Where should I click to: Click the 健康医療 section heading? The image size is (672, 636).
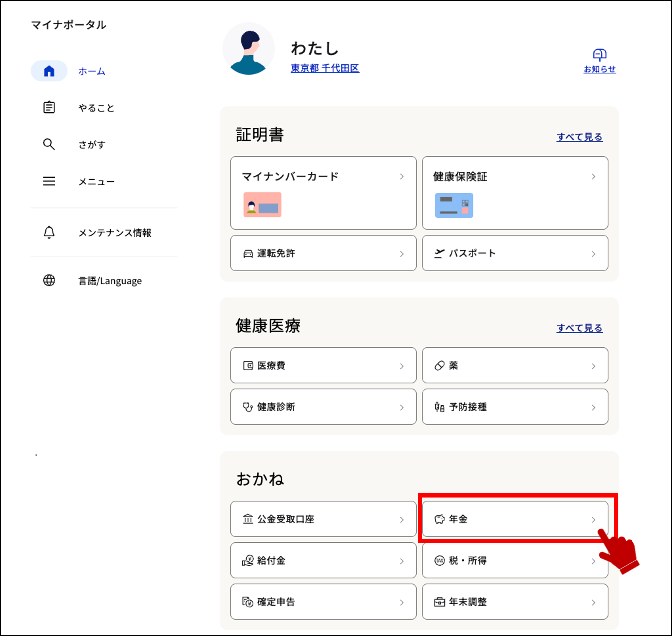pos(268,326)
